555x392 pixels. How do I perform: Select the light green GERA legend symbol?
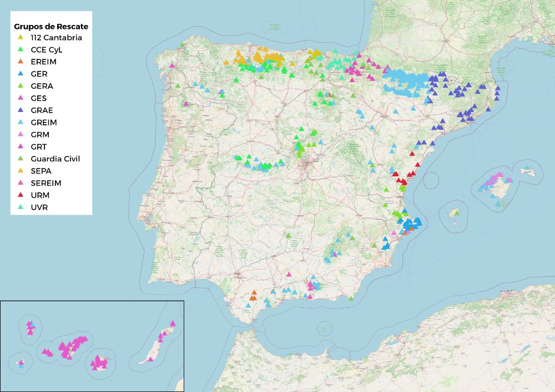19,86
